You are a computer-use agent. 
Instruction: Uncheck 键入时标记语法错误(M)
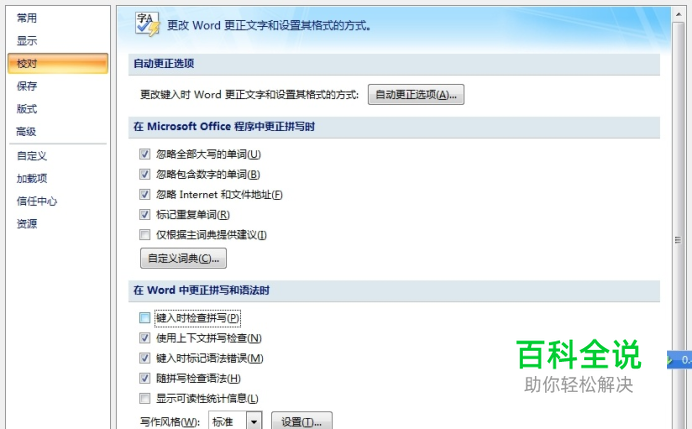tap(145, 358)
